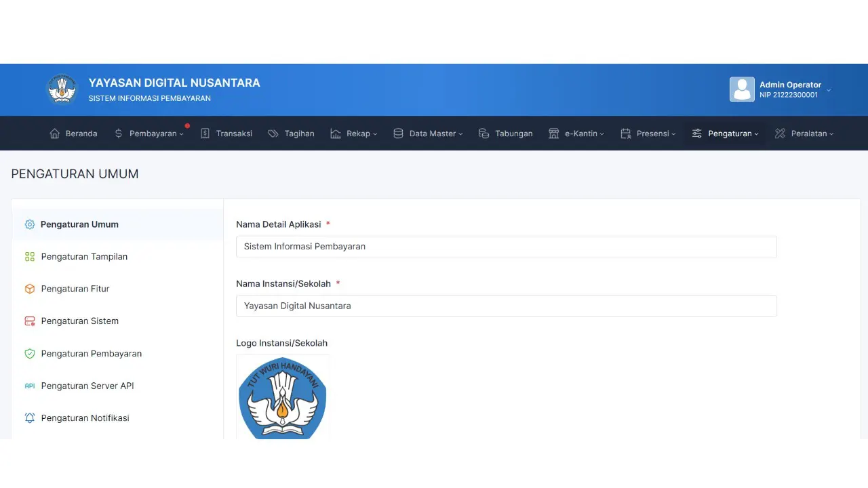Click the grid icon beside Pengaturan Tampilan

click(30, 256)
